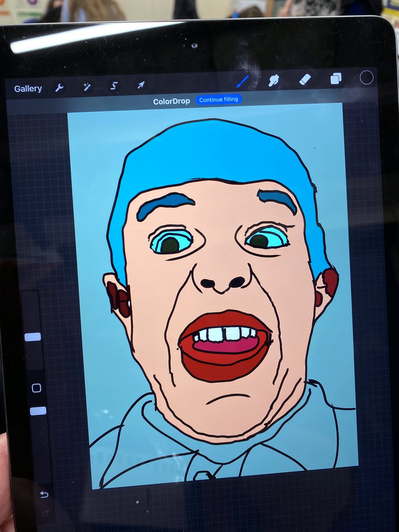Switch to the Eraser tool
The width and height of the screenshot is (399, 532).
(305, 79)
